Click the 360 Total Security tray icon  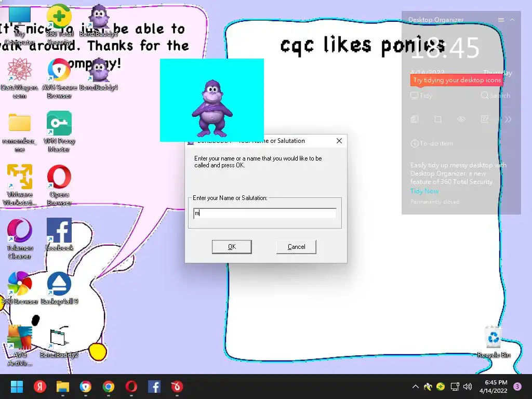pos(441,387)
